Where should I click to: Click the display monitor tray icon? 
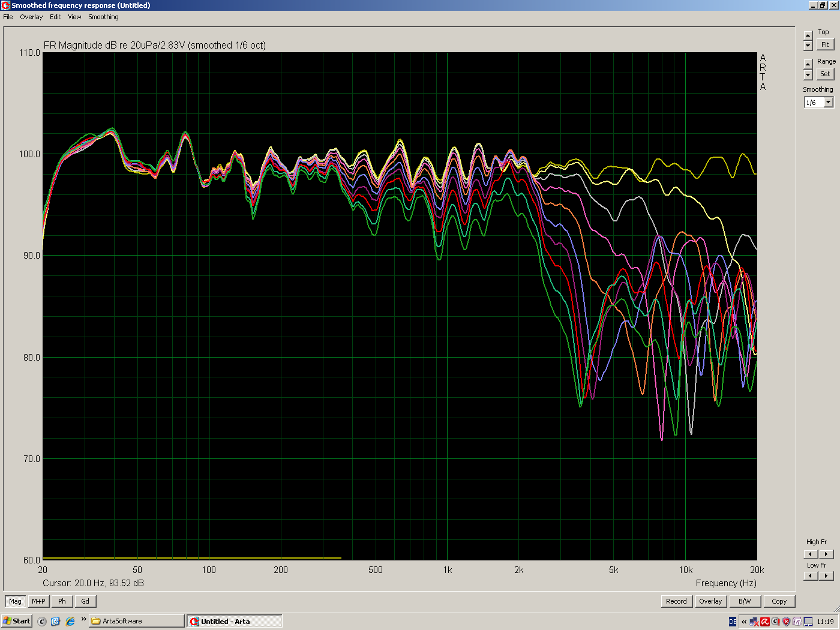click(808, 622)
